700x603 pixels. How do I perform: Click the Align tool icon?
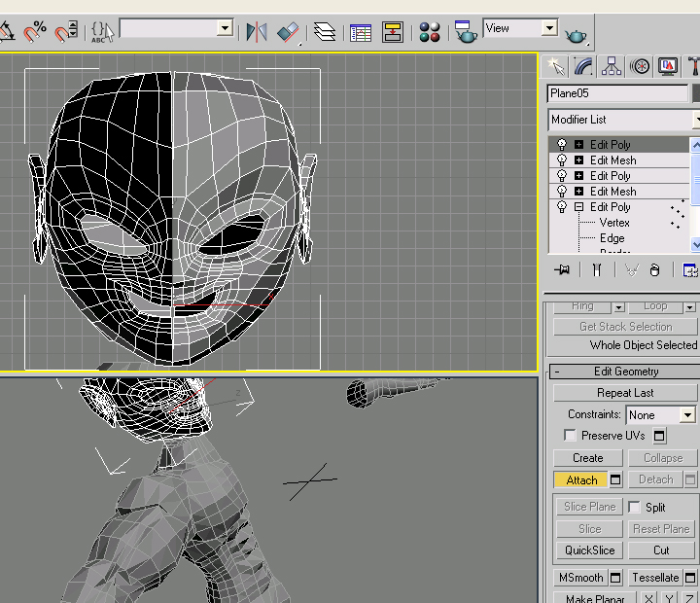[288, 32]
